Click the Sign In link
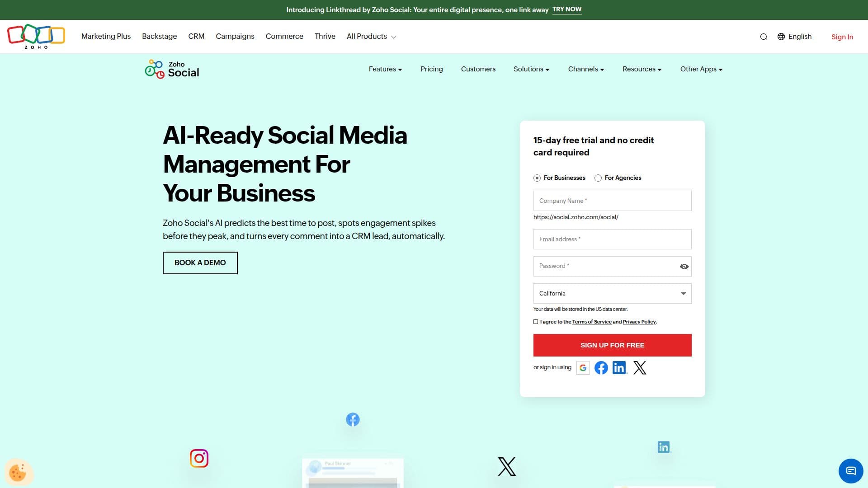 [x=842, y=37]
